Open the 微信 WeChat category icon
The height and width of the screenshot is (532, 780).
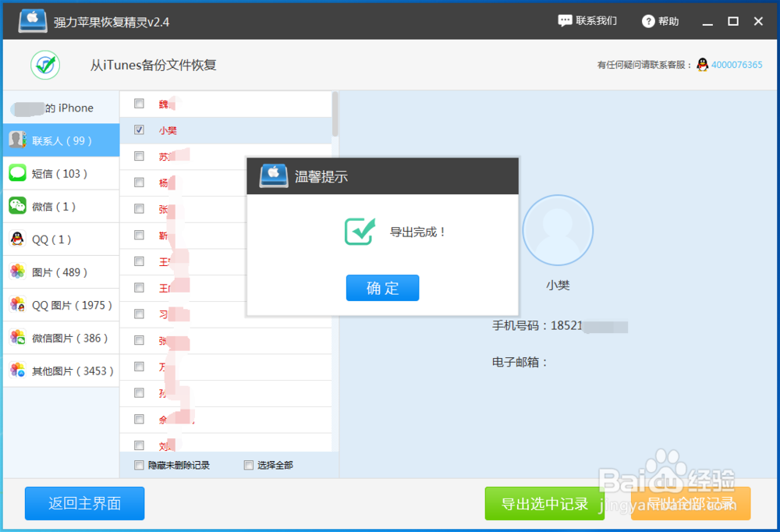pos(17,206)
